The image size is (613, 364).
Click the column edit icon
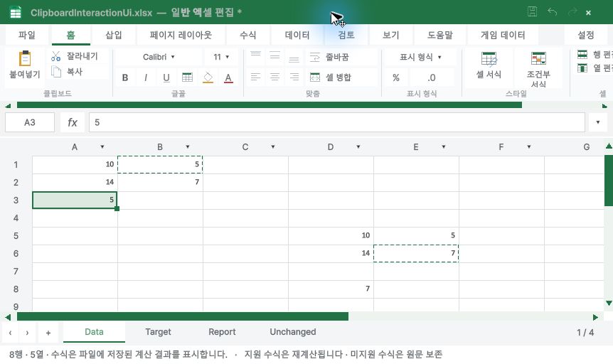pos(582,68)
